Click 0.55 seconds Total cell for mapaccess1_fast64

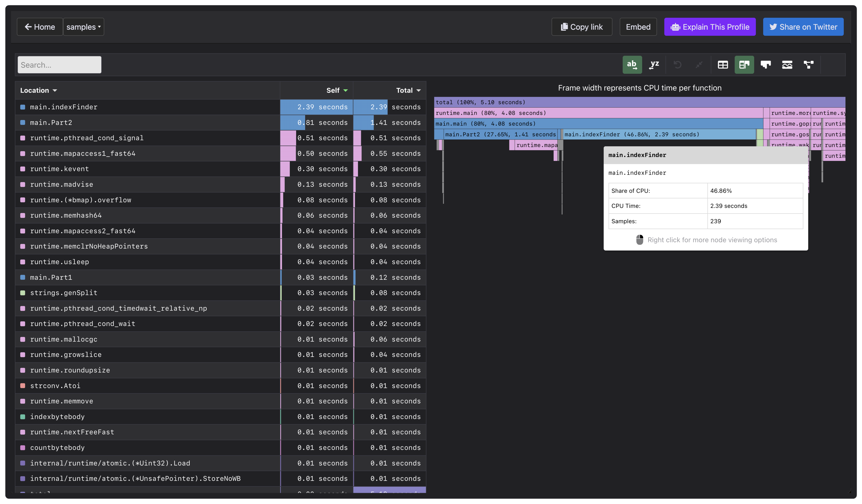390,154
